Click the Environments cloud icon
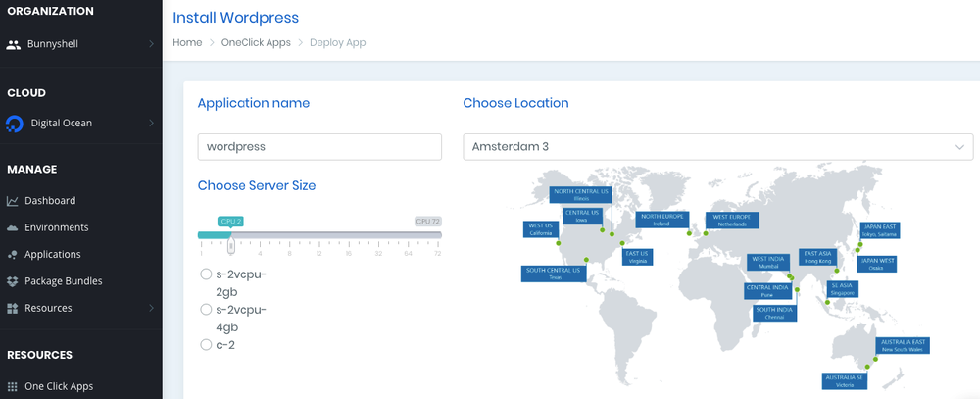The image size is (980, 399). pyautogui.click(x=13, y=227)
